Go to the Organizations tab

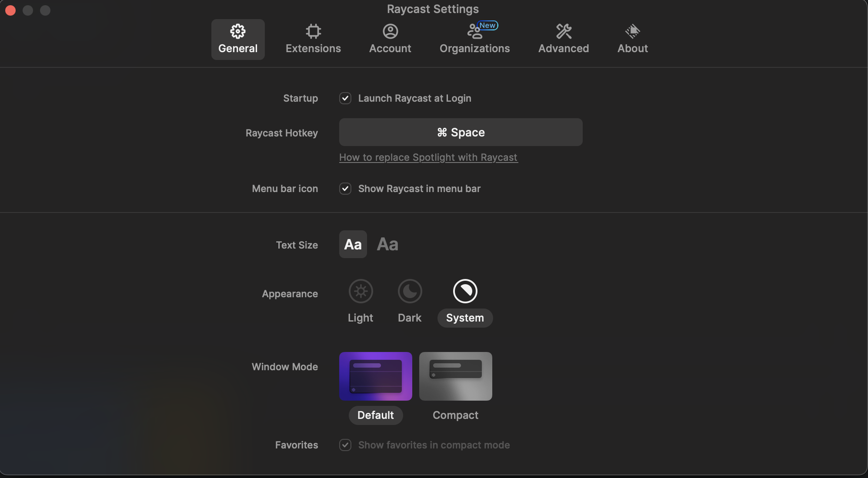pos(474,39)
